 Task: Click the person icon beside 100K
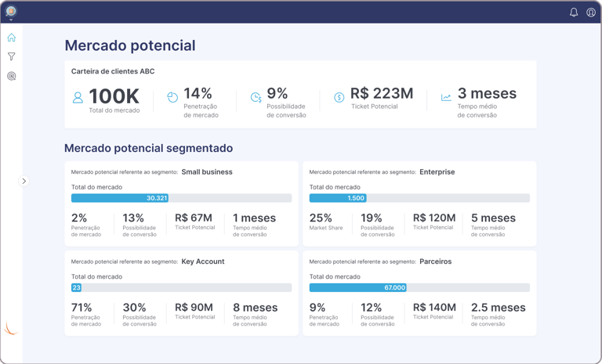coord(78,97)
